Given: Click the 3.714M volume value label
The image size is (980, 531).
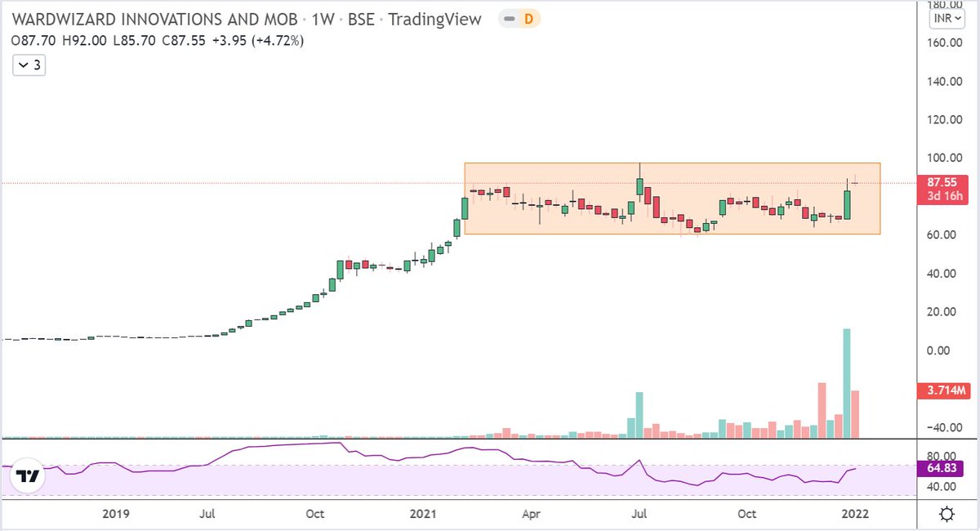Looking at the screenshot, I should click(946, 391).
